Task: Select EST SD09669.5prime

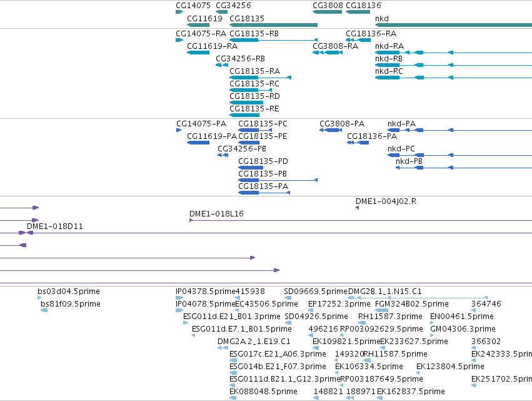Action: coord(288,298)
